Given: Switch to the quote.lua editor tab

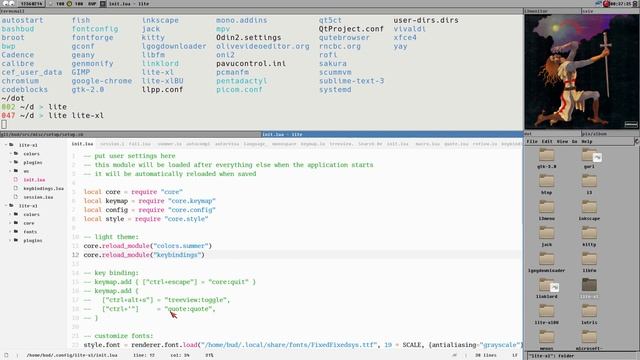Looking at the screenshot, I should tap(456, 144).
